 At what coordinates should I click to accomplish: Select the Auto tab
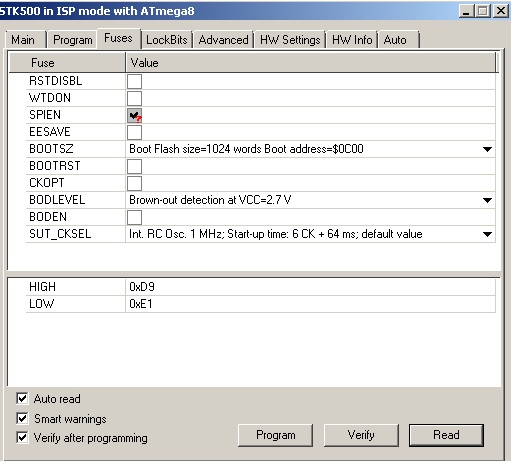coord(398,40)
